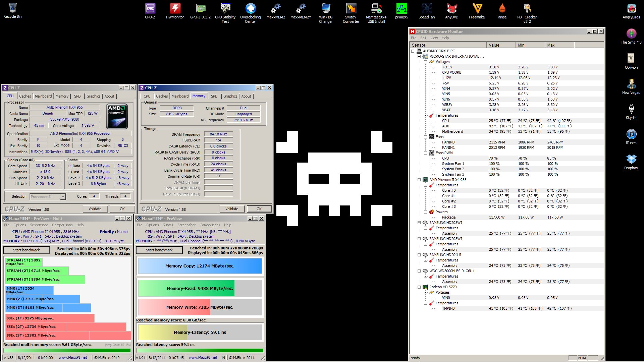
Task: Start benchmark in MaxxMEM² Multi window
Action: (x=26, y=250)
